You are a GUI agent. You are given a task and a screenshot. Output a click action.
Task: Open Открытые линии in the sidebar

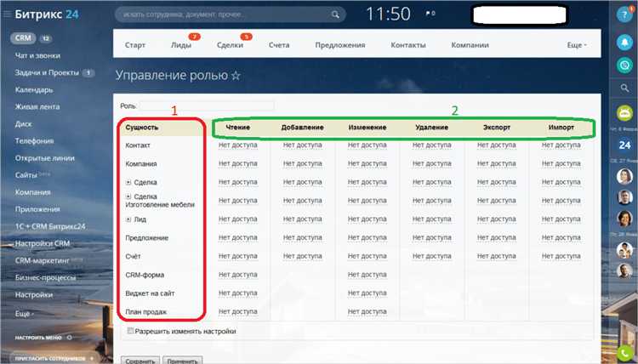[45, 158]
